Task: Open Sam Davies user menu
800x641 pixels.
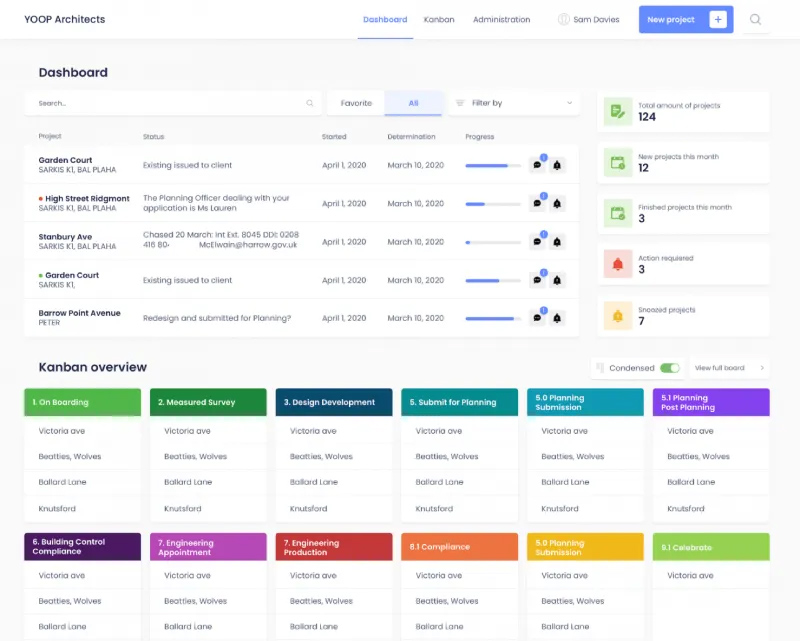Action: coord(588,19)
